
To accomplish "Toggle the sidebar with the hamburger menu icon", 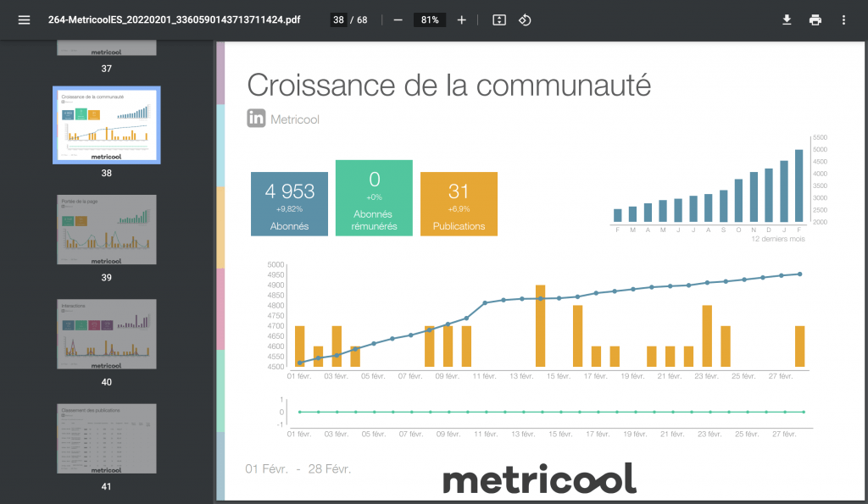I will click(x=24, y=19).
